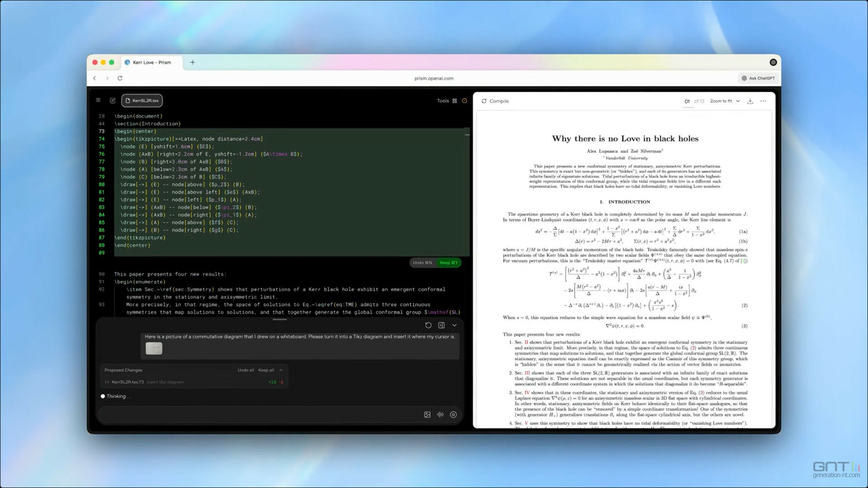Switch to Kerr Love - Prism browser tab
868x488 pixels.
[151, 62]
